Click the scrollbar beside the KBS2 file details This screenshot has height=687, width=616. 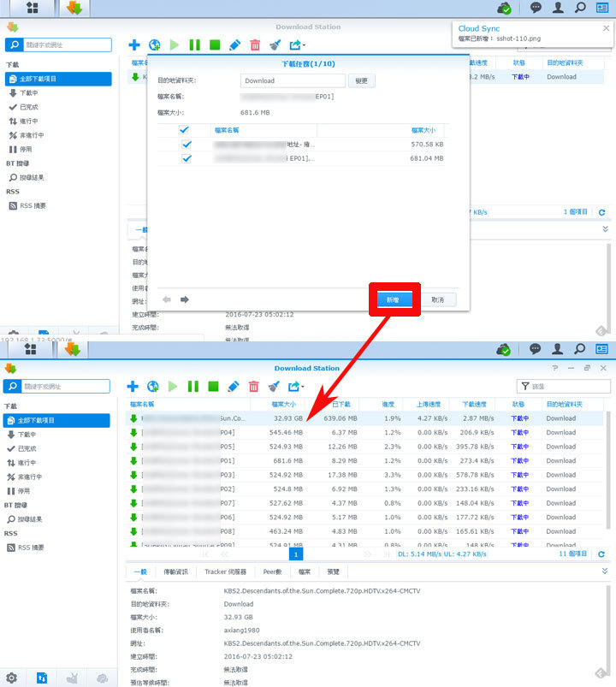point(608,626)
